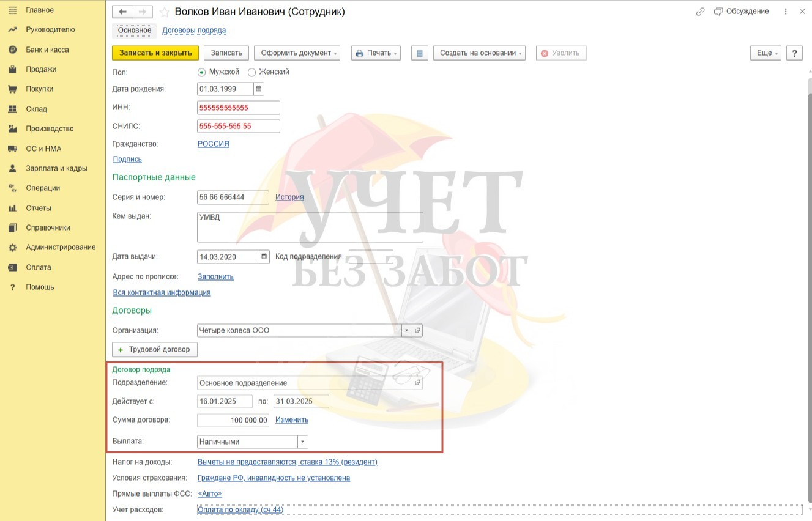The width and height of the screenshot is (812, 521).
Task: Open the Налог на доходы deductions link
Action: (288, 462)
